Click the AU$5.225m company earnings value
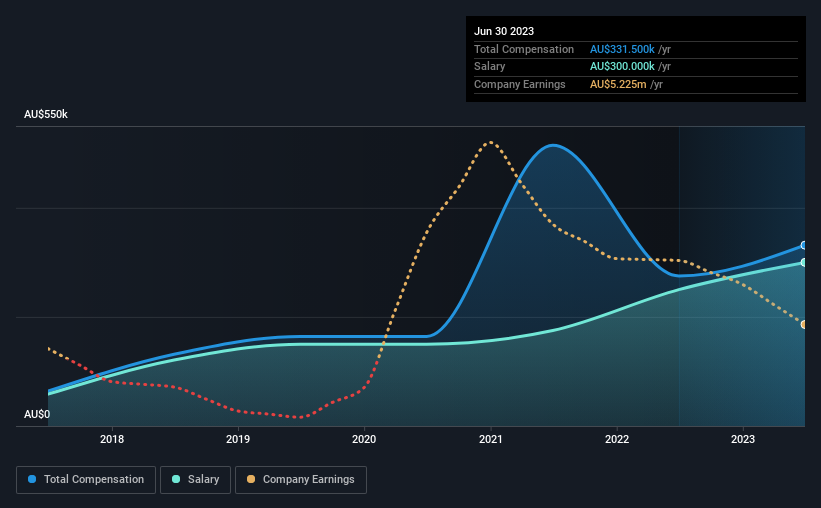This screenshot has height=508, width=821. [618, 84]
